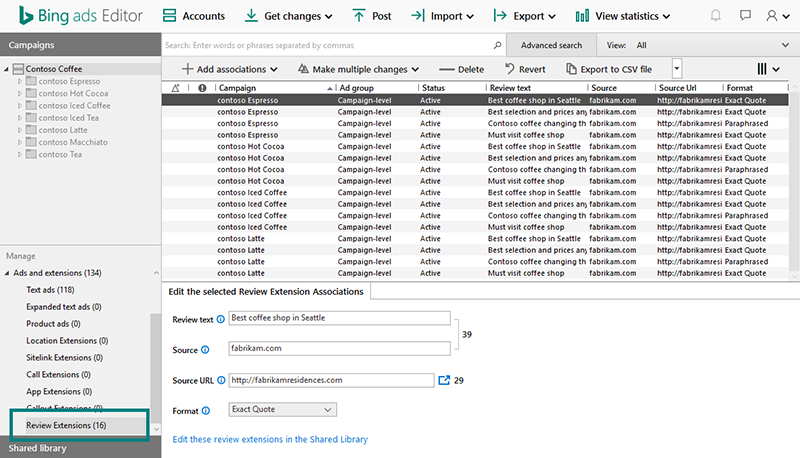Click the Review text info icon
The width and height of the screenshot is (800, 458).
pyautogui.click(x=220, y=319)
